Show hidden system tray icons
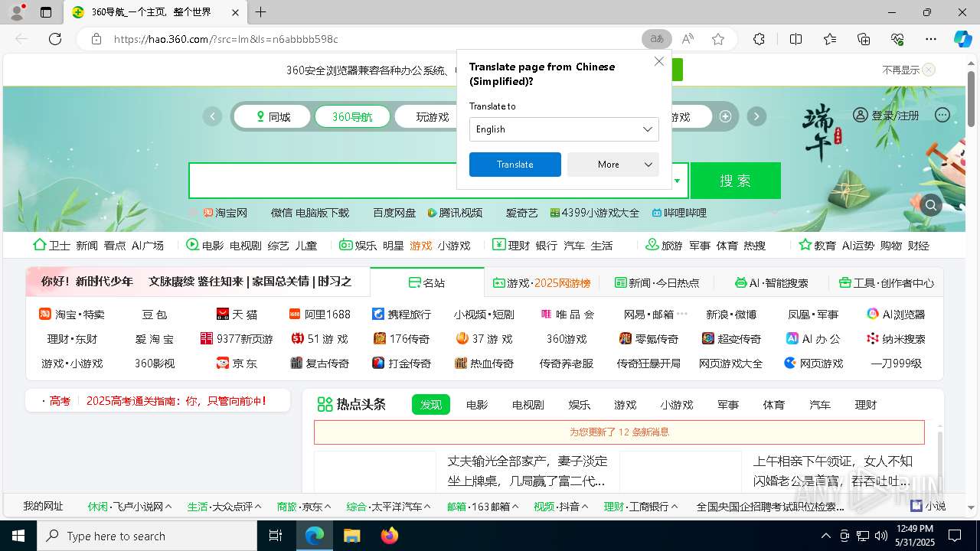The image size is (980, 551). tap(825, 536)
